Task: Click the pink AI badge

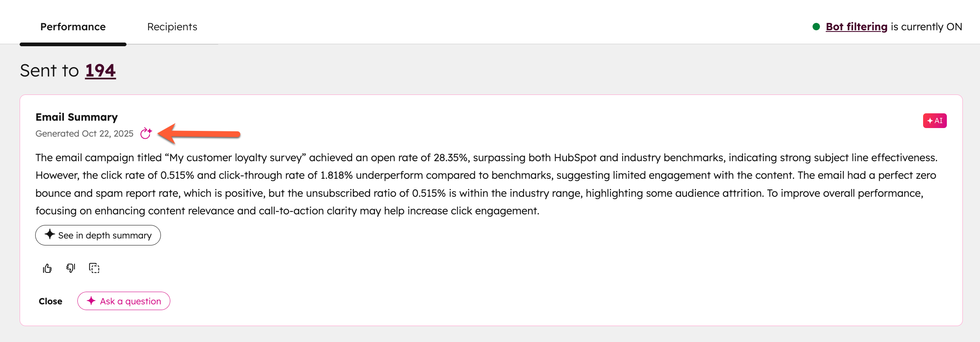Action: pyautogui.click(x=935, y=121)
